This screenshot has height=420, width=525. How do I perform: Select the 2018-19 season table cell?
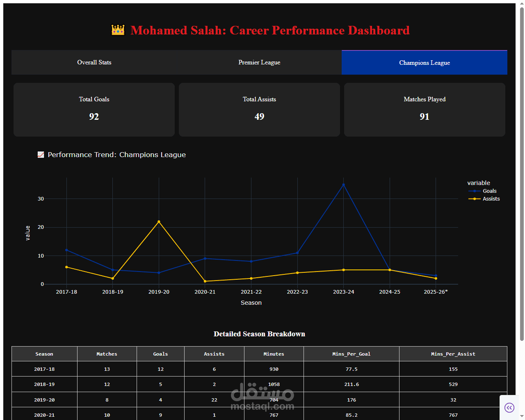(44, 384)
